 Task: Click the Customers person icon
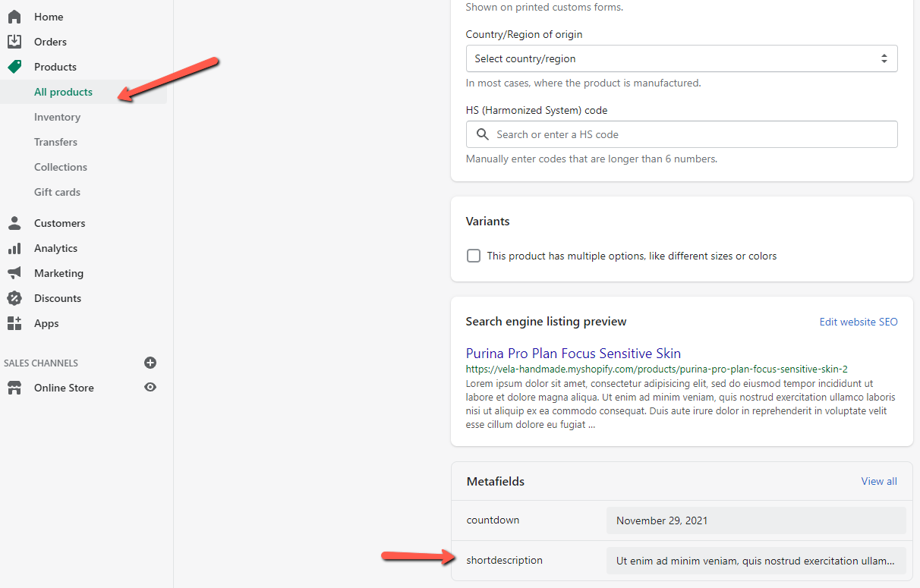pos(14,223)
